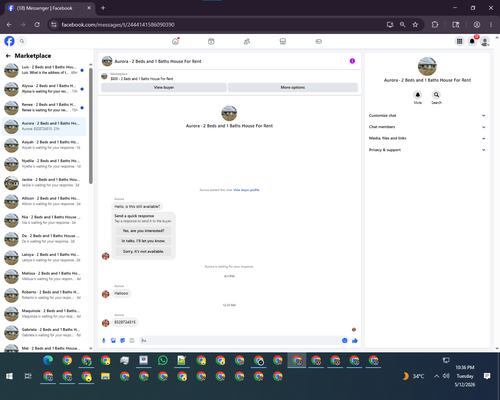
Task: Open the Facebook menu grid icon
Action: [x=459, y=41]
